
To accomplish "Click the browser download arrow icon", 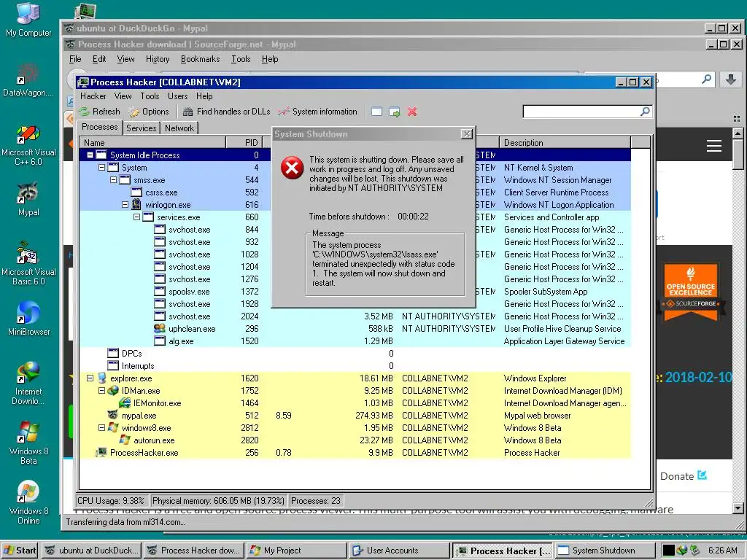I will tap(731, 79).
